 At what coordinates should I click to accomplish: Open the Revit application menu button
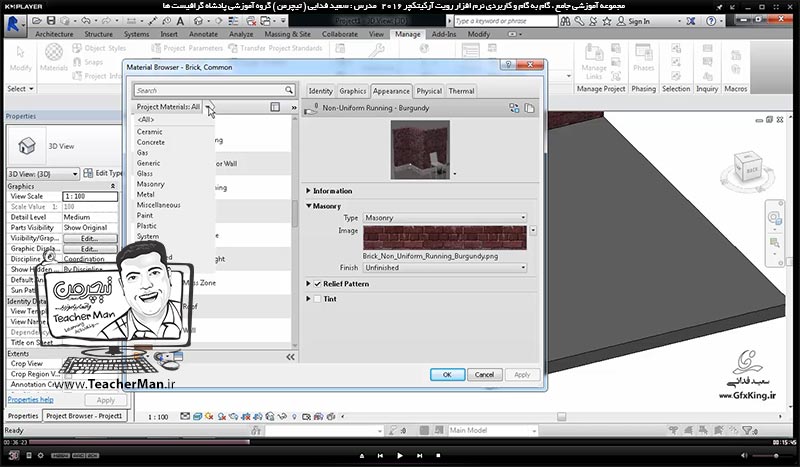pos(14,24)
